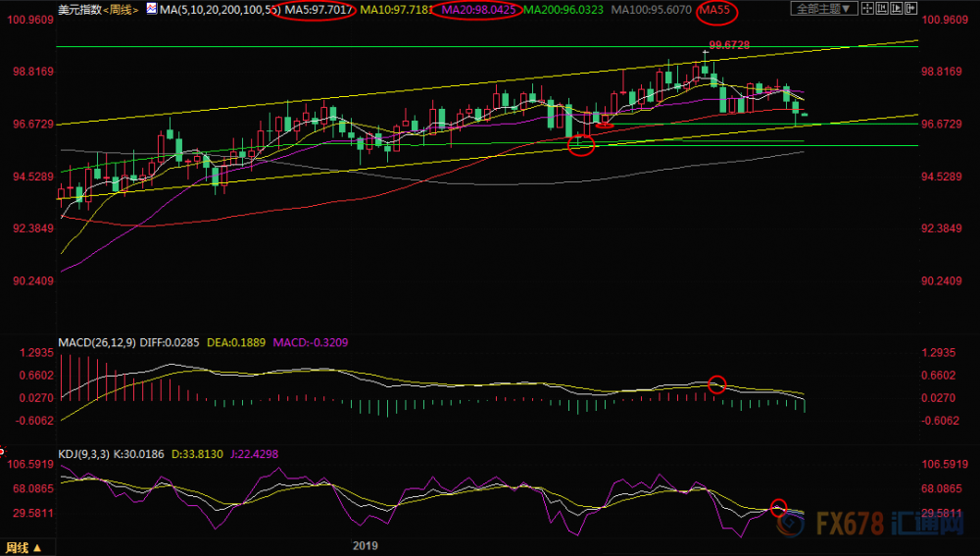Click the J:22.4298 value
This screenshot has width=980, height=556.
click(255, 454)
